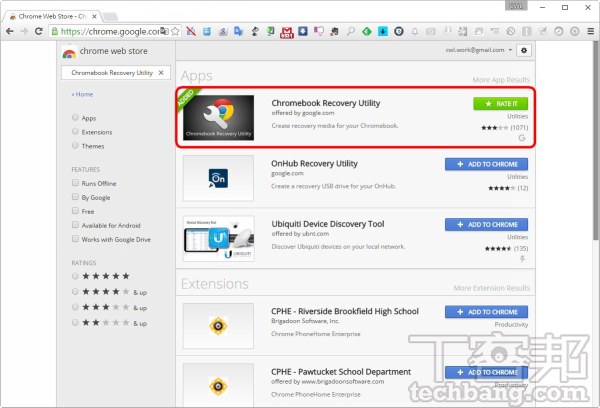Click the page vertical scrollbar

[x=595, y=140]
